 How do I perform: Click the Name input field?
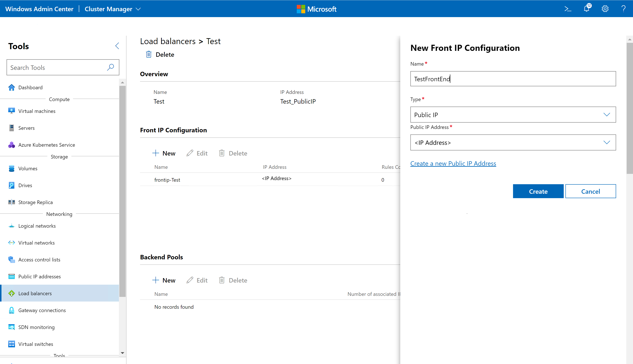(x=513, y=79)
